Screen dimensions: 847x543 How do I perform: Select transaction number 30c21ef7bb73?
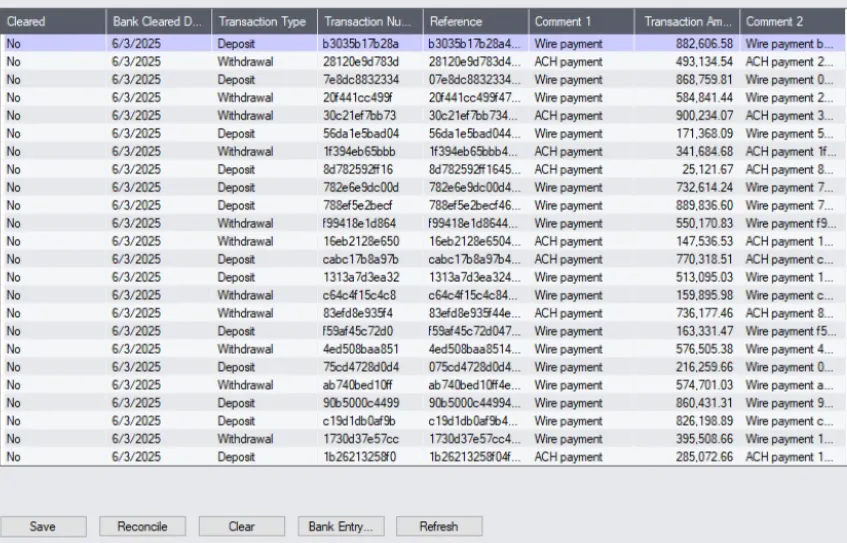(359, 116)
